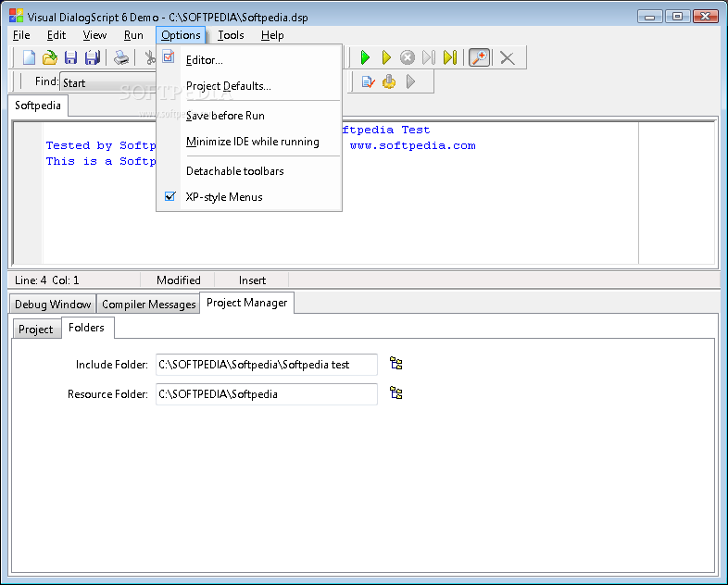Viewport: 728px width, 585px height.
Task: Click the yellow play arrow button
Action: [x=386, y=57]
